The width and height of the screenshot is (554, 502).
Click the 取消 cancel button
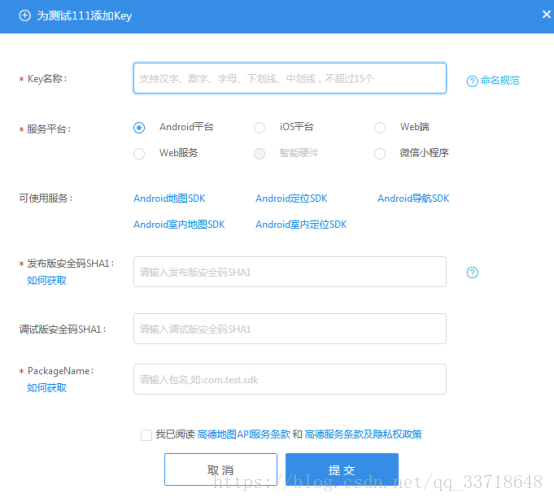click(x=220, y=469)
